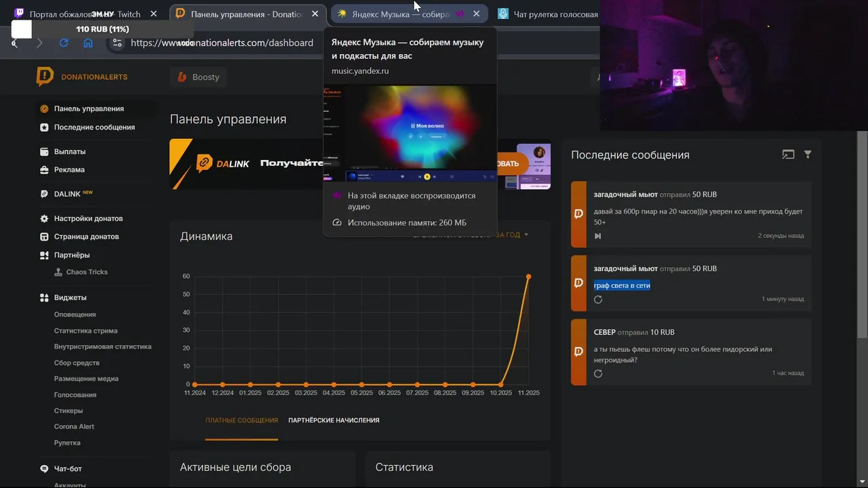The image size is (868, 488).
Task: Open the Размещение медиа widget
Action: click(86, 379)
